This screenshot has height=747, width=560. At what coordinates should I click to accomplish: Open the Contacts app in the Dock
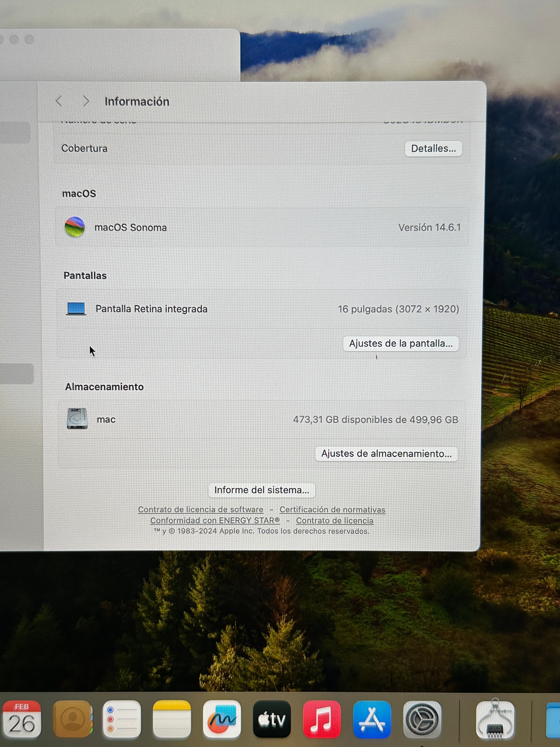pos(73,719)
